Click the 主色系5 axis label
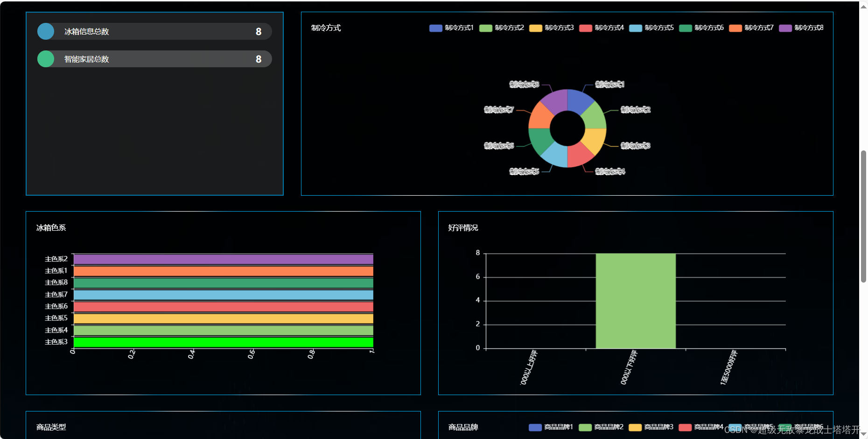The width and height of the screenshot is (868, 439). [56, 318]
